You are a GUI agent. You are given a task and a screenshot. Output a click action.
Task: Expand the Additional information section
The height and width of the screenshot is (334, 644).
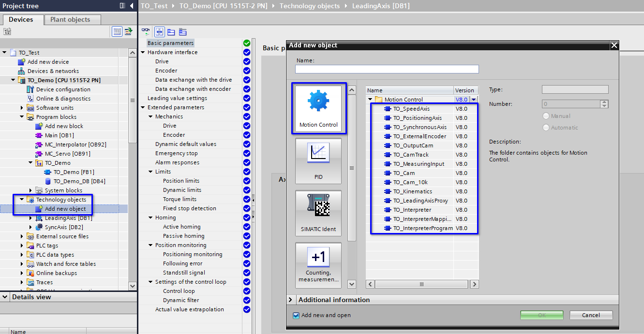290,300
